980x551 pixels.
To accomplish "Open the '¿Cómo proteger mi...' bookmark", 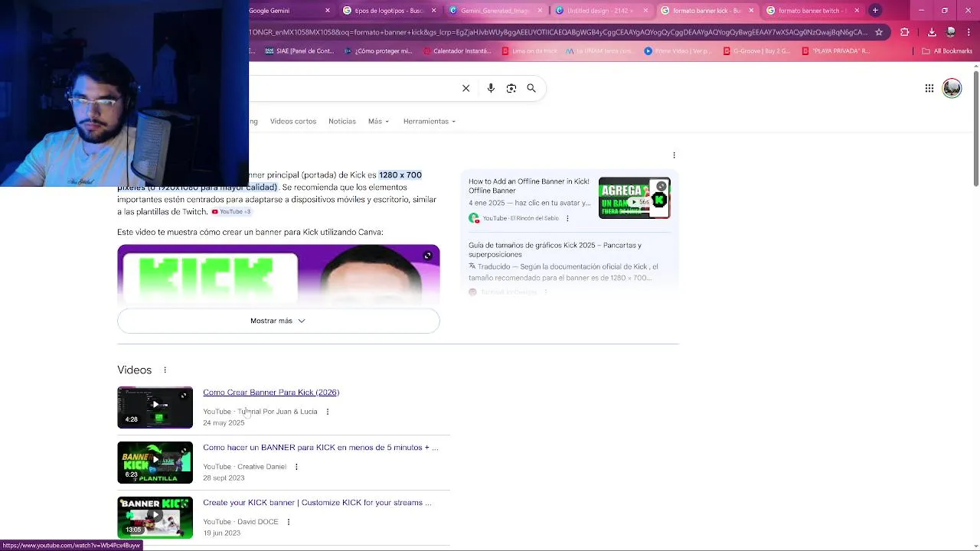I will [x=378, y=51].
